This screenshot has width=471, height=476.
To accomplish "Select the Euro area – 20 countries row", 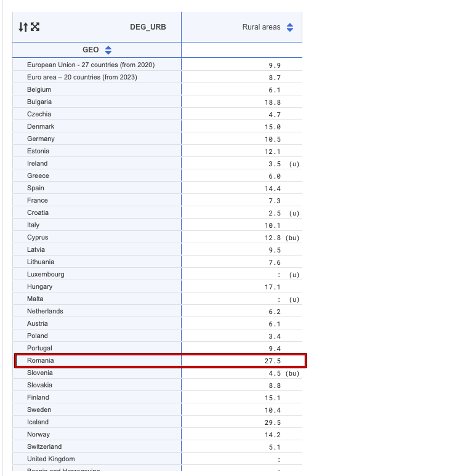I will [x=82, y=77].
